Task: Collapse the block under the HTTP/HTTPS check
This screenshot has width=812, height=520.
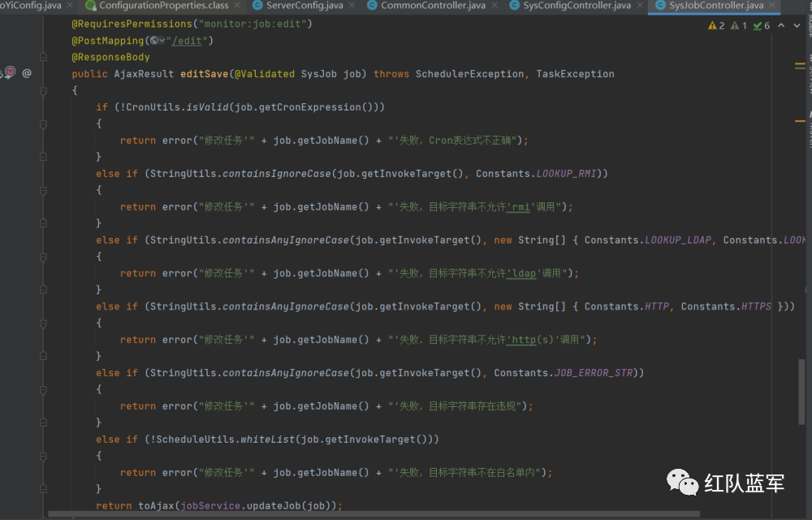Action: click(x=44, y=323)
